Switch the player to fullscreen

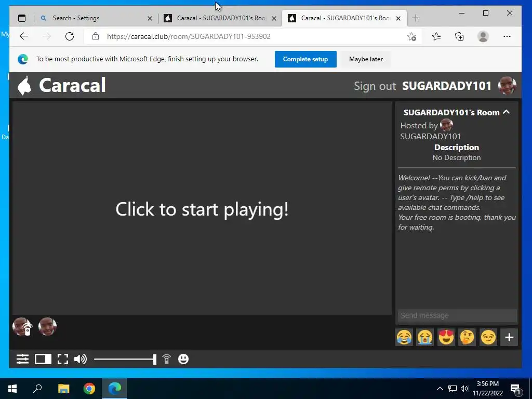click(x=63, y=359)
